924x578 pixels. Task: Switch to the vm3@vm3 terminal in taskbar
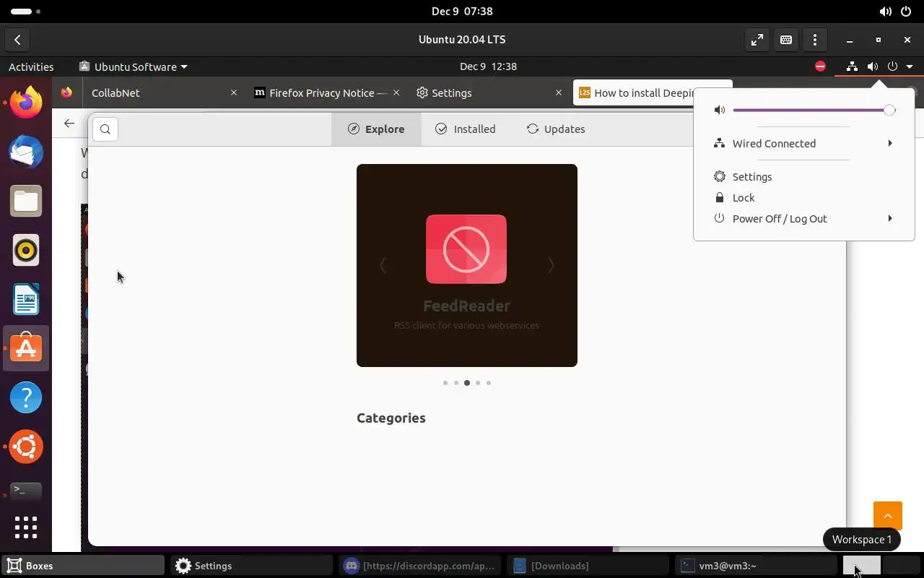pyautogui.click(x=756, y=566)
